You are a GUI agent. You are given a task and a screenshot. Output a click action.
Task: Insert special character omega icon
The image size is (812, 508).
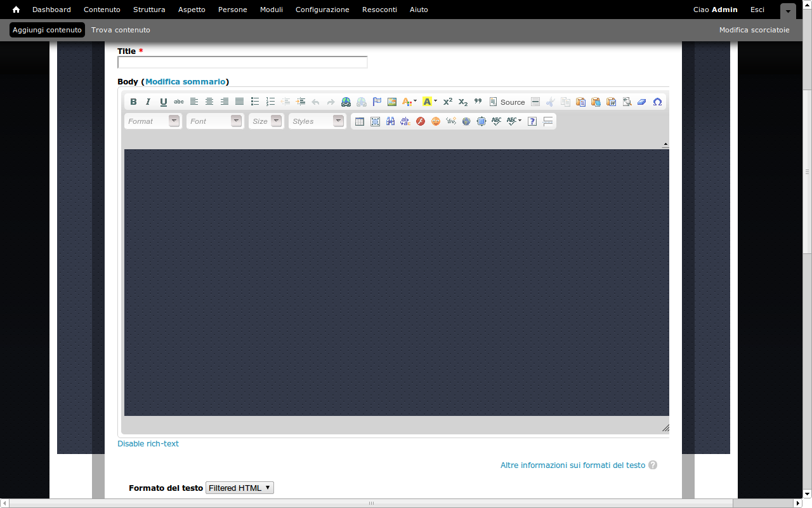657,102
